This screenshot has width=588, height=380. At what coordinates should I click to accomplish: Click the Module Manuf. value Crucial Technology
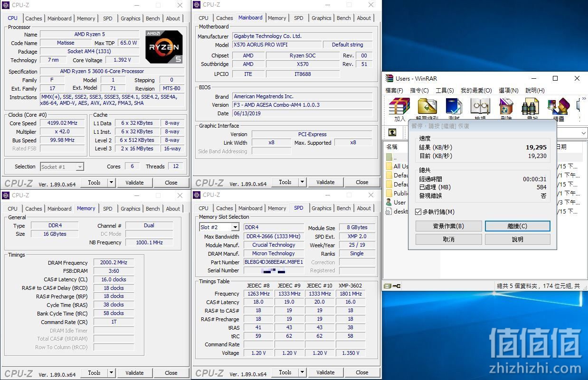pos(274,245)
